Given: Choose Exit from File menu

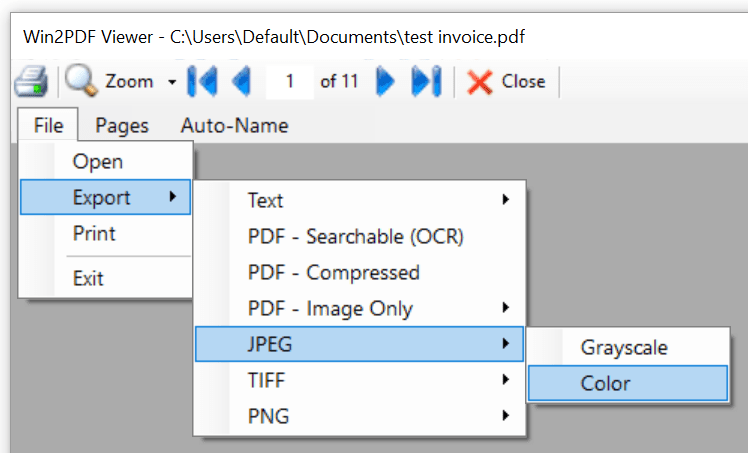Looking at the screenshot, I should (x=105, y=278).
